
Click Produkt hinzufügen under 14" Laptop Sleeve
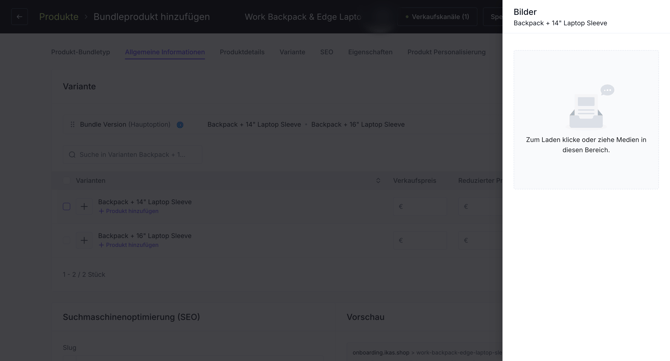click(x=129, y=211)
